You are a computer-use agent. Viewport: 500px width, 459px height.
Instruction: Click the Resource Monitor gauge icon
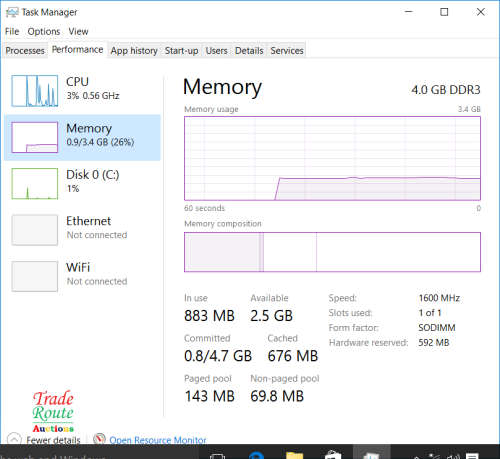[x=99, y=439]
